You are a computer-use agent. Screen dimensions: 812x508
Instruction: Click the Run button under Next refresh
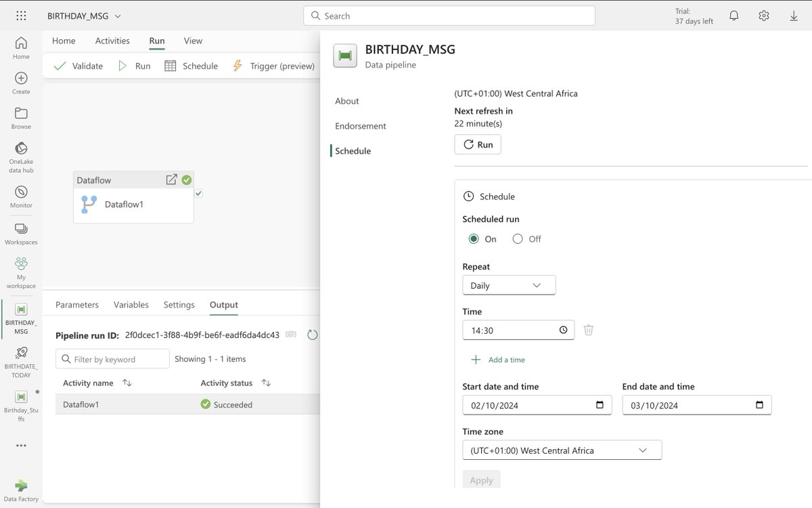[478, 144]
